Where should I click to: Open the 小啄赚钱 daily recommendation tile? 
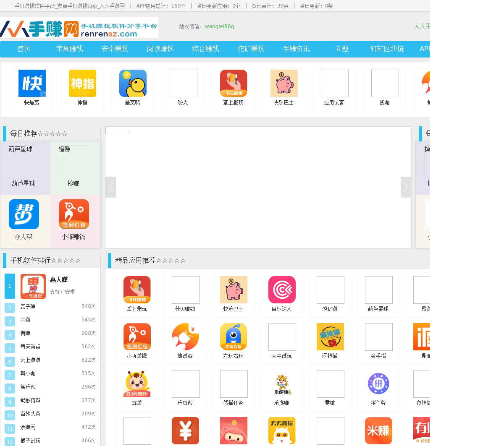74,221
